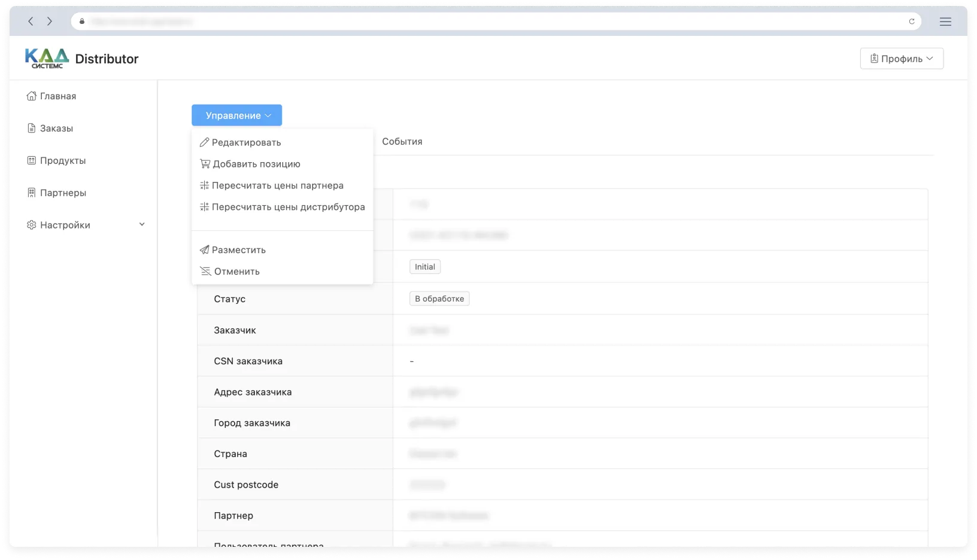Click the building icon beside Партнеры
Screen dimensions: 977x560
pyautogui.click(x=31, y=193)
